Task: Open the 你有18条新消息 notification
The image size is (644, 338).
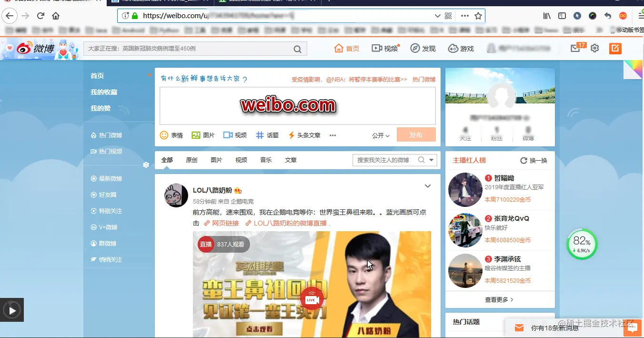Action: pyautogui.click(x=555, y=328)
